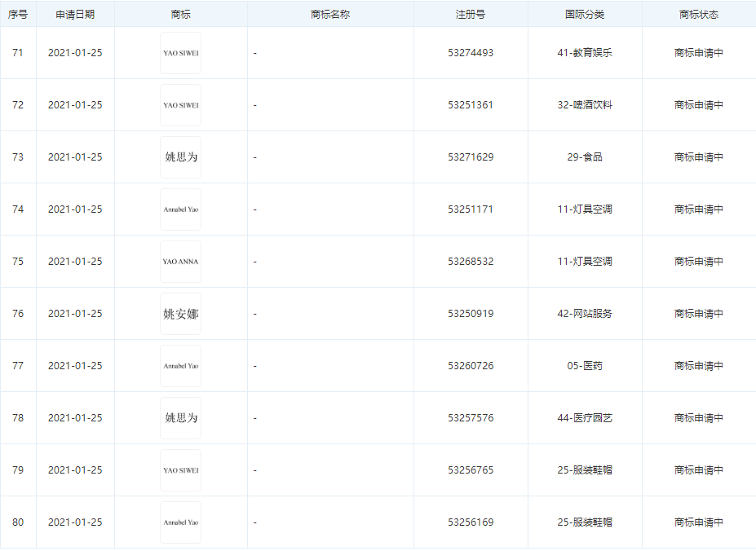Select registration number 53274493

pos(471,53)
